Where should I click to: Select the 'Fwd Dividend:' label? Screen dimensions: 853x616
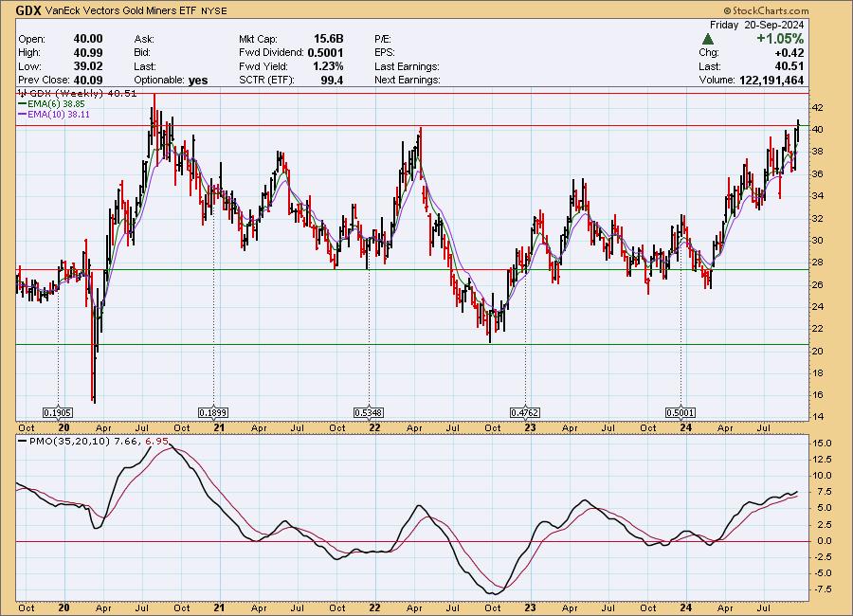click(x=271, y=53)
